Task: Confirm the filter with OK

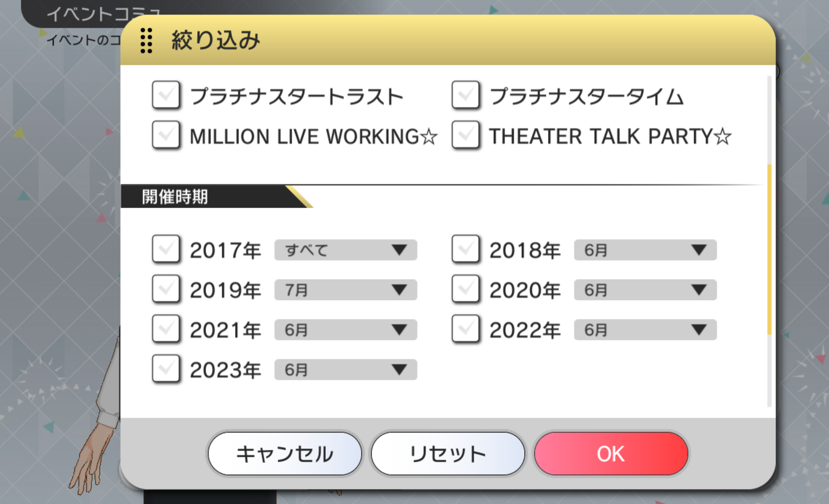Action: [x=611, y=454]
